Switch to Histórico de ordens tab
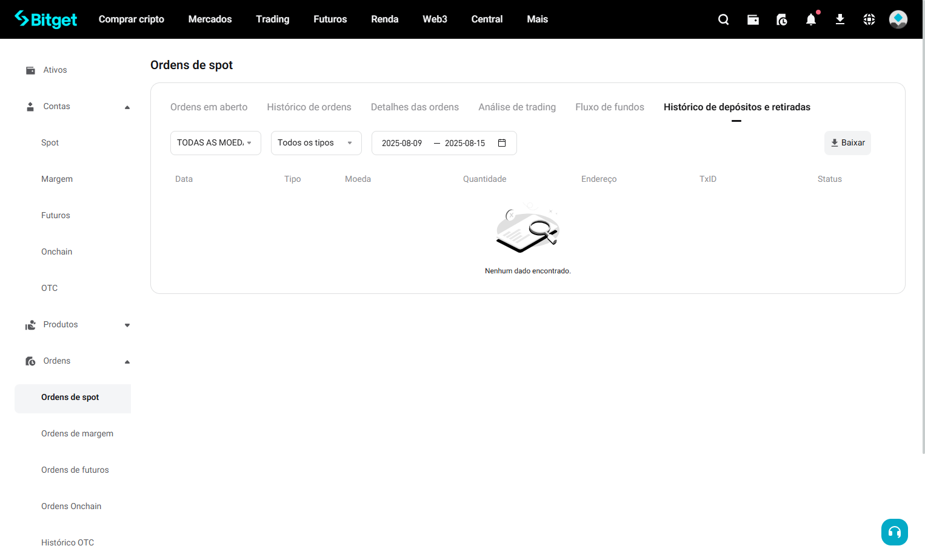This screenshot has height=560, width=925. pyautogui.click(x=309, y=107)
